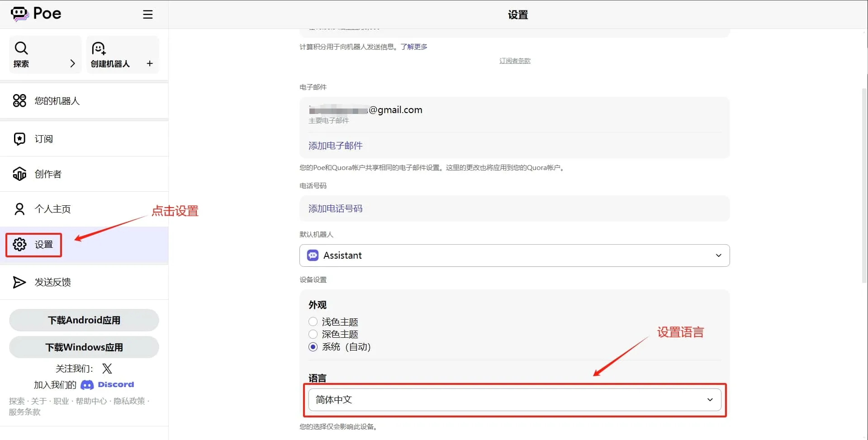Open the hamburger menu icon
The image size is (868, 440).
click(148, 14)
